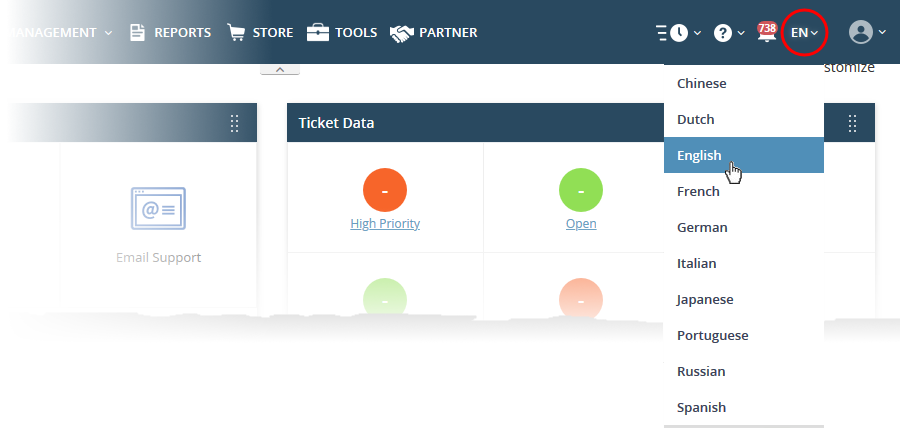
Task: Expand the help menu dropdown arrow
Action: pos(741,33)
